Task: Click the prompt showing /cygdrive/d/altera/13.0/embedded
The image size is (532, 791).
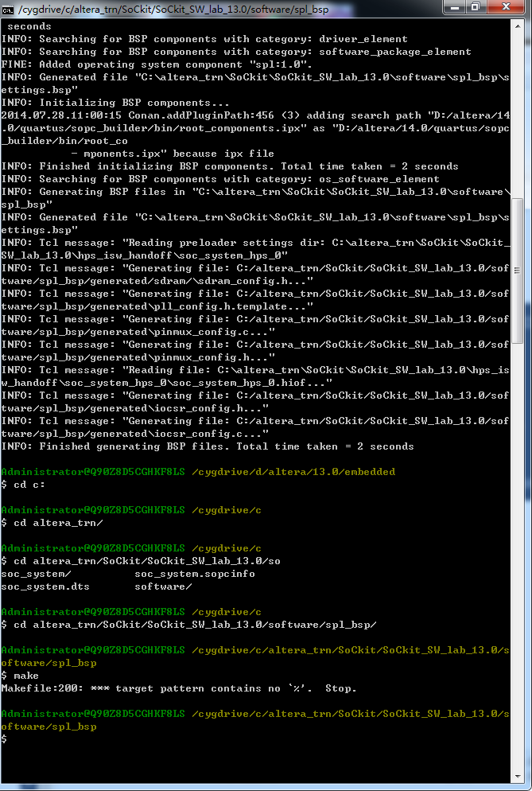Action: (198, 472)
